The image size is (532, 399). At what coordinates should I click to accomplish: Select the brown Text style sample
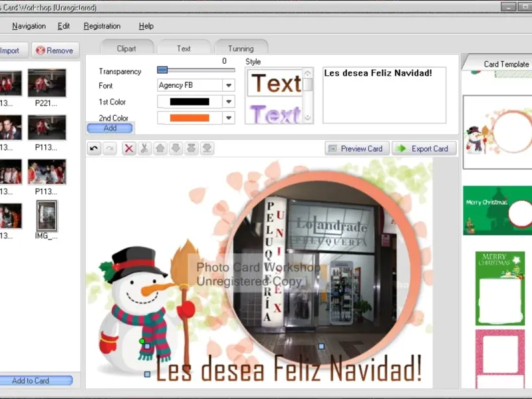[275, 83]
